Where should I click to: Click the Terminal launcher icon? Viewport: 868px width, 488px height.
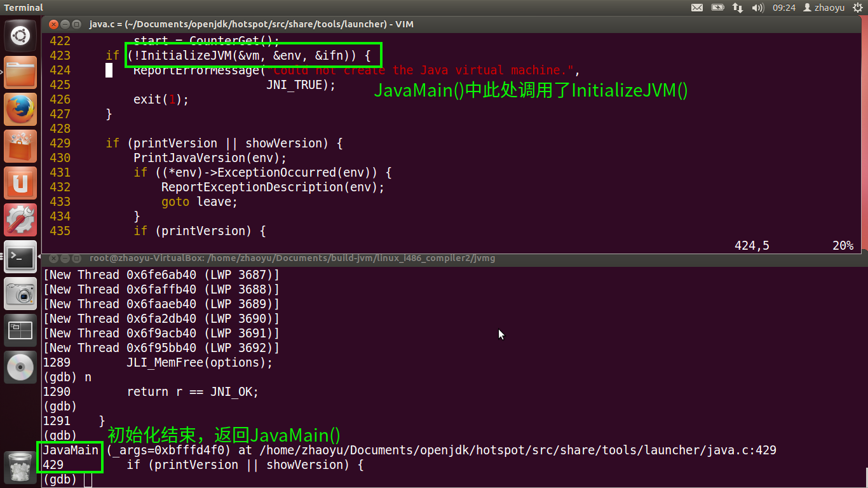point(20,257)
